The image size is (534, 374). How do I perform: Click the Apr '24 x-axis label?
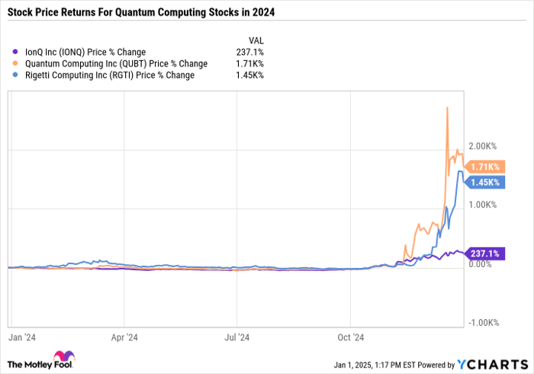(124, 337)
